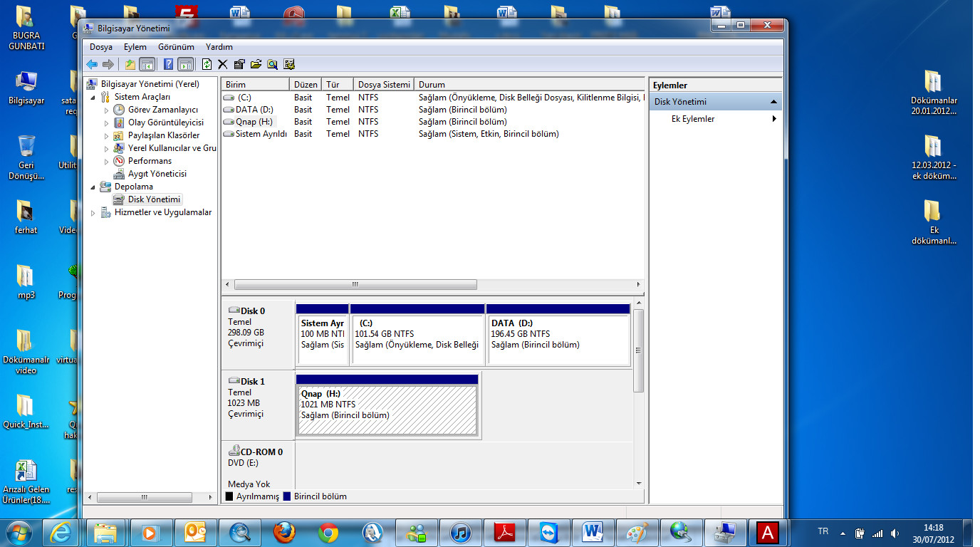Viewport: 980px width, 547px height.
Task: Collapse the Depolama tree node
Action: [93, 187]
